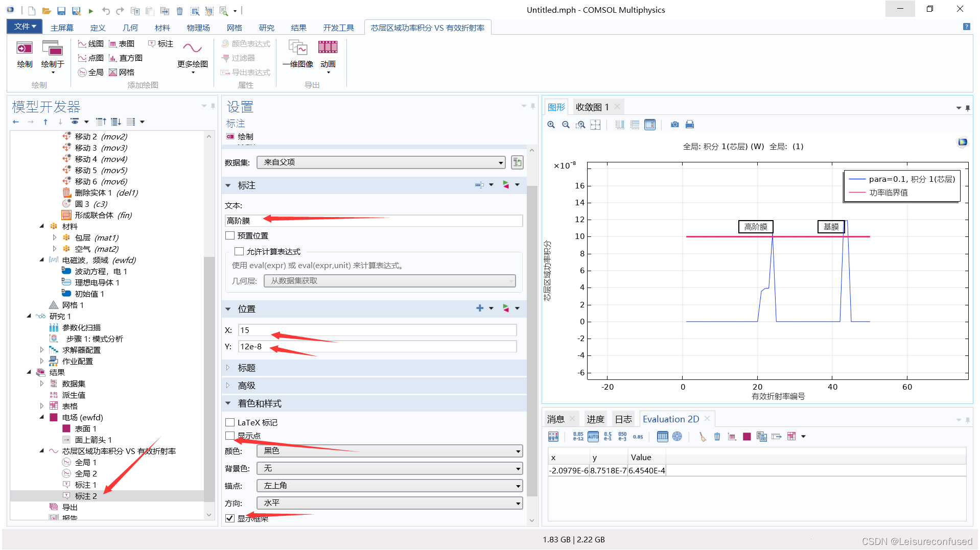Select 波动方程, 电 1 node
The height and width of the screenshot is (550, 980).
(x=101, y=271)
